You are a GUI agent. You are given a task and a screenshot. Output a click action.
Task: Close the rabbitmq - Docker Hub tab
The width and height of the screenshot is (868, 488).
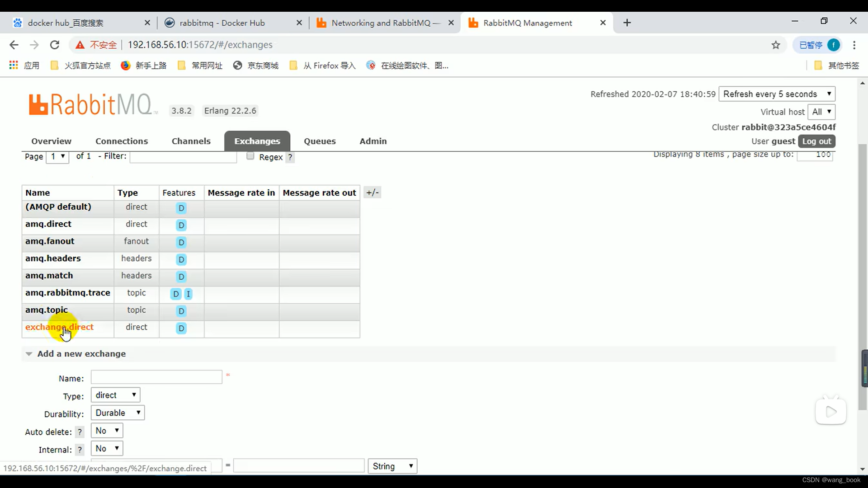point(299,23)
